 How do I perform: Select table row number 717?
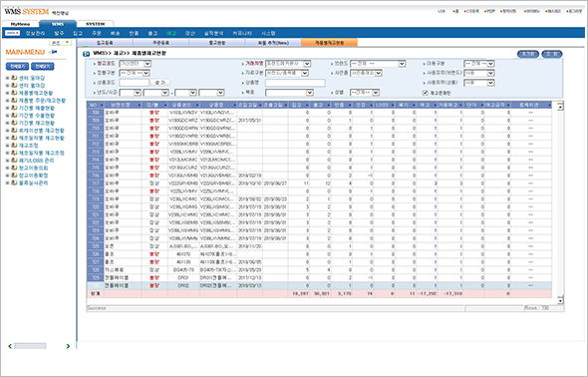tap(319, 184)
